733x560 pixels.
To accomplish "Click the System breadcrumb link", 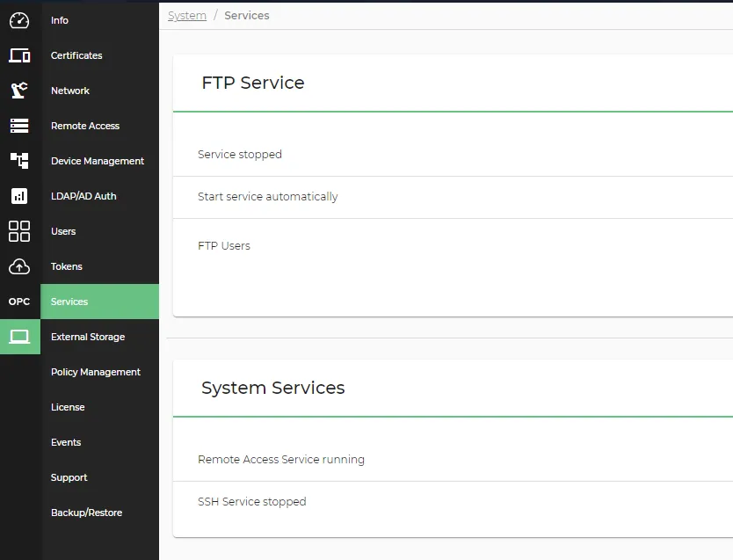I will tap(187, 16).
